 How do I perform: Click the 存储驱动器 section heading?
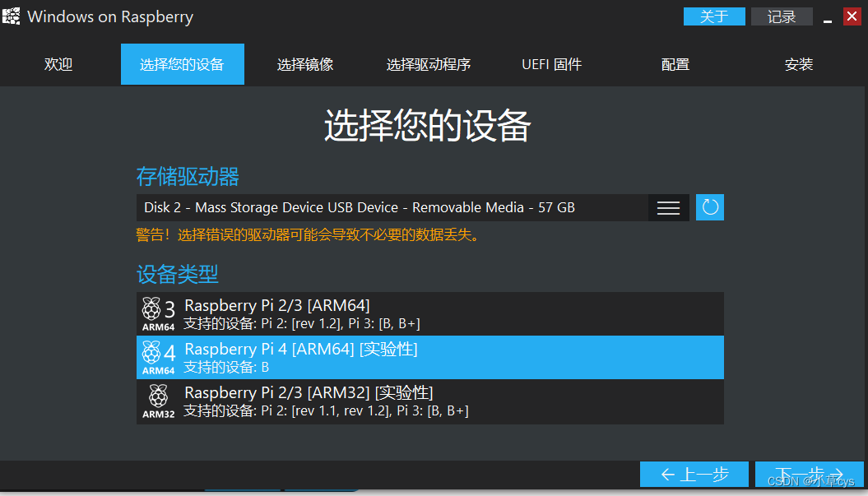(188, 177)
